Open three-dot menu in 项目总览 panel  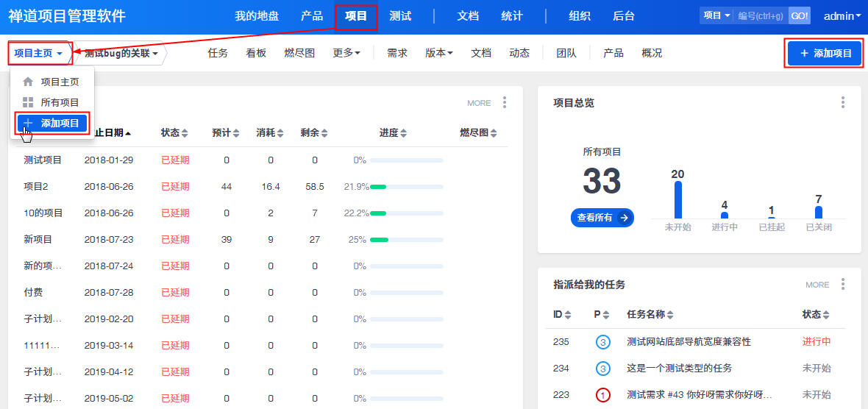pos(842,102)
